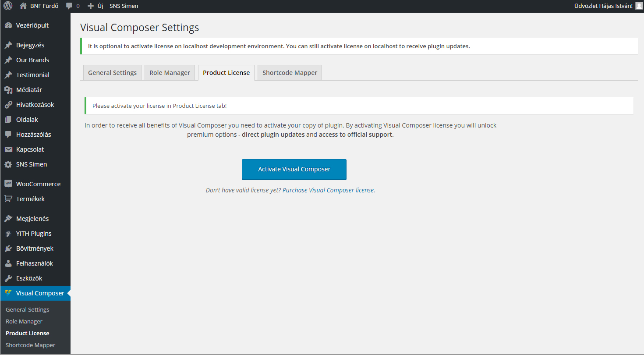
Task: Open the Role Manager tab
Action: pos(170,73)
